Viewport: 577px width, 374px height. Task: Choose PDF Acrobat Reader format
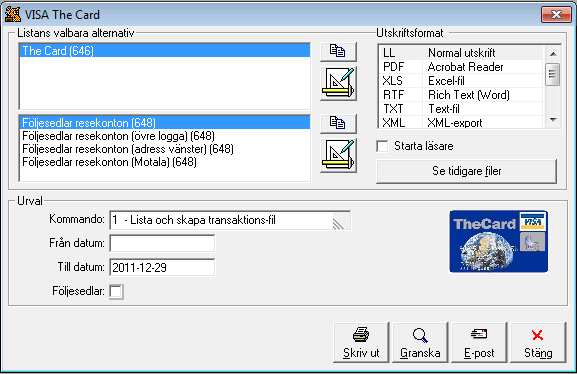click(x=461, y=67)
